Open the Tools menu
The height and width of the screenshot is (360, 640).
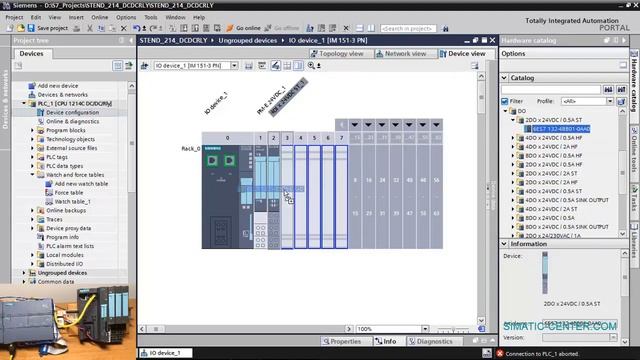pyautogui.click(x=151, y=17)
